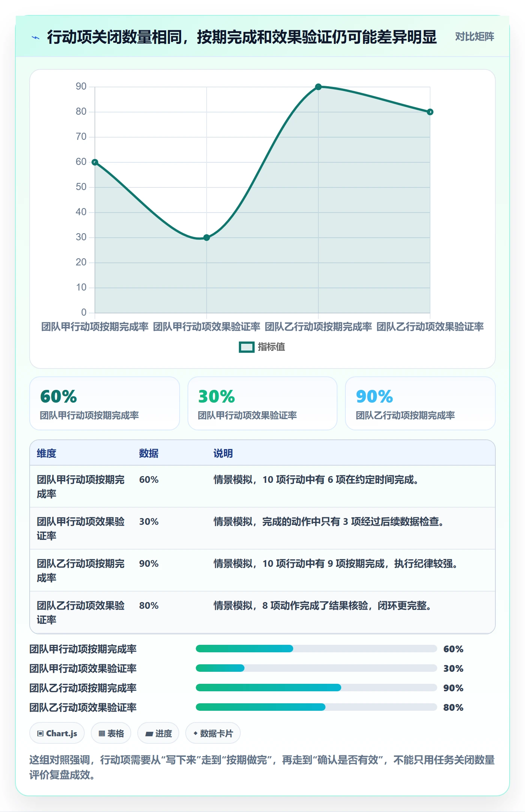Click x-axis label 团队甲行动项效果验证率
The height and width of the screenshot is (812, 525).
pos(207,327)
